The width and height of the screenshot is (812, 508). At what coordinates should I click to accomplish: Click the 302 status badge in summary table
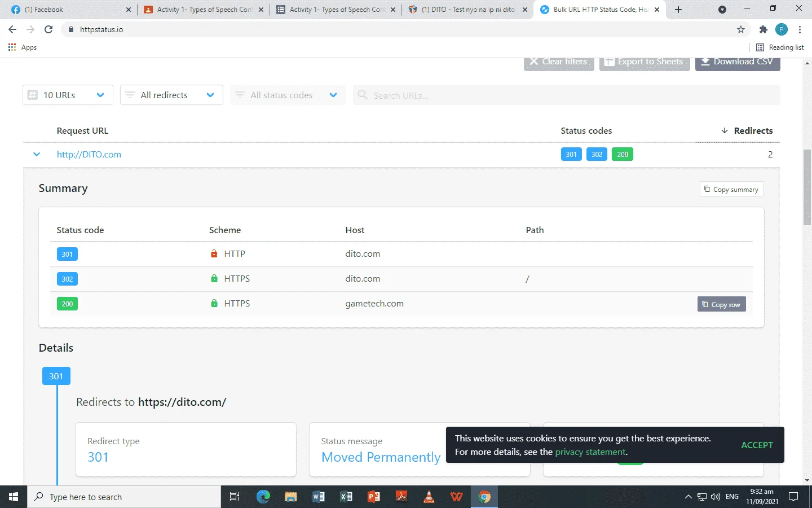[x=67, y=279]
